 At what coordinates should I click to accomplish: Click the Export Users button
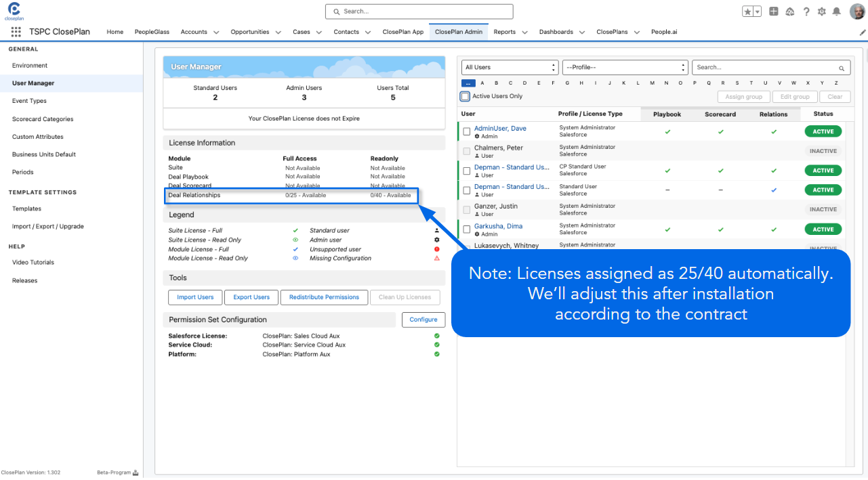click(x=251, y=297)
